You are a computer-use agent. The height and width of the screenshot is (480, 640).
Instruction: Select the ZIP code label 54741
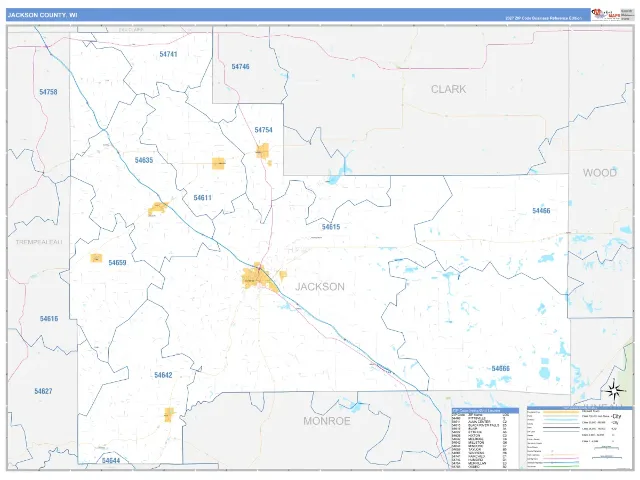click(168, 54)
